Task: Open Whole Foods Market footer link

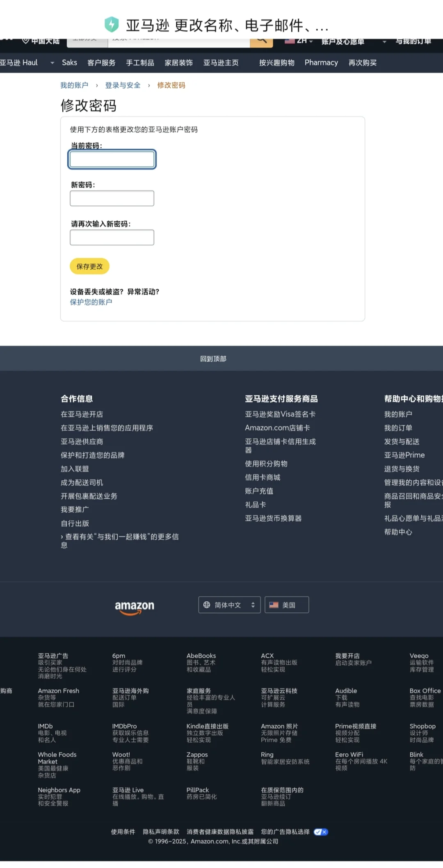Action: (x=57, y=758)
